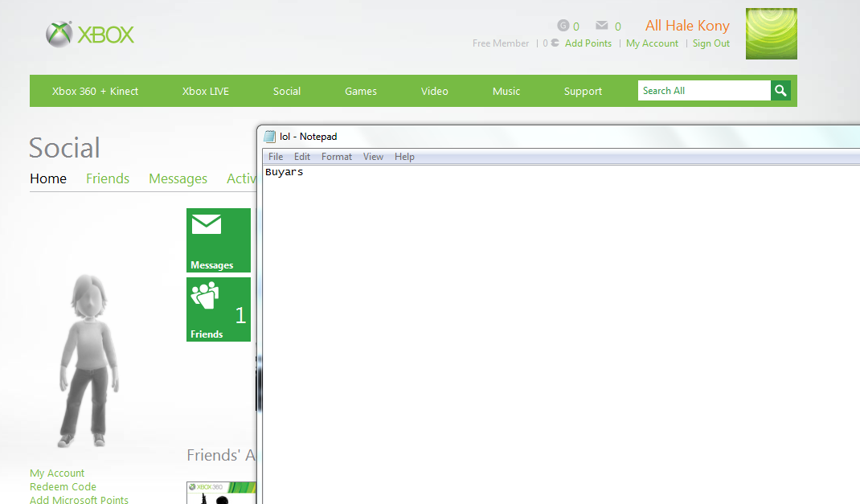Open Notepad File menu
860x504 pixels.
click(276, 157)
